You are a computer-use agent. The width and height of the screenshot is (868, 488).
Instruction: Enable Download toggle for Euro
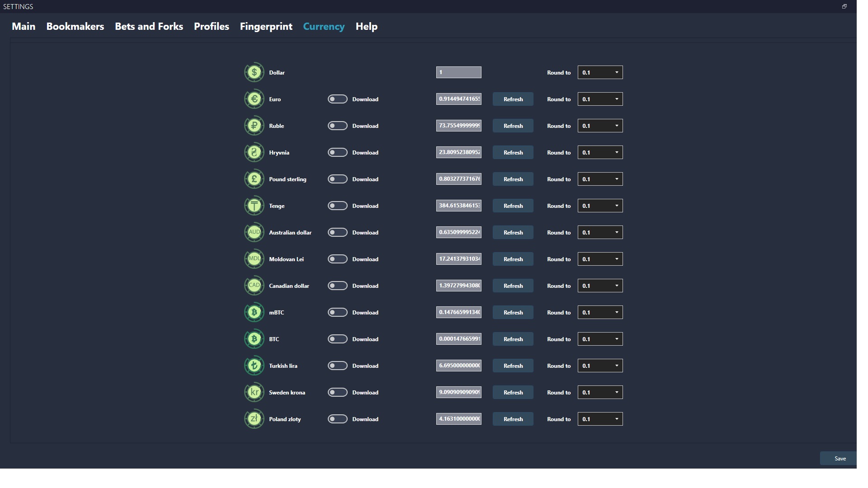tap(338, 99)
